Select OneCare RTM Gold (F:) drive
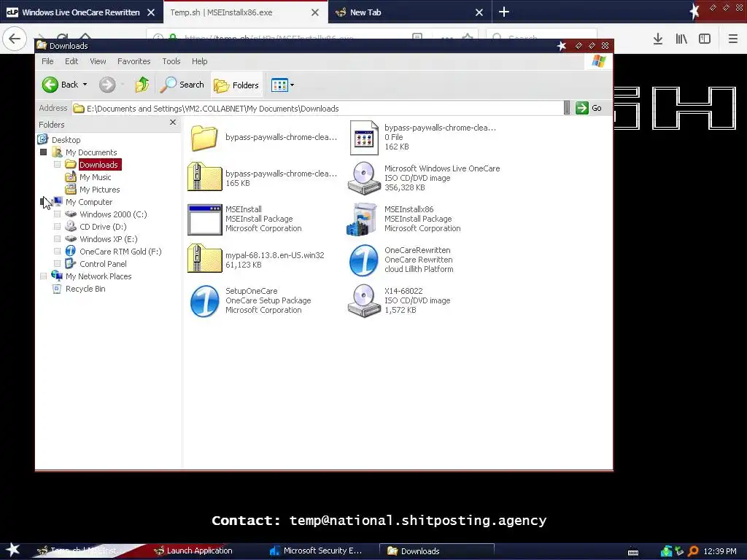Viewport: 747px width, 560px height. [120, 252]
